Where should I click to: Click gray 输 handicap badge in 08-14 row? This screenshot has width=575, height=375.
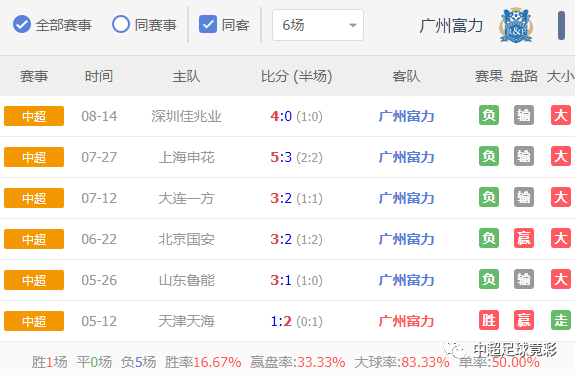(524, 115)
